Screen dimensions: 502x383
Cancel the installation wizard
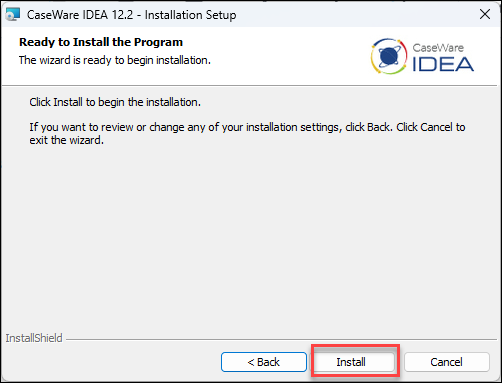(x=447, y=362)
